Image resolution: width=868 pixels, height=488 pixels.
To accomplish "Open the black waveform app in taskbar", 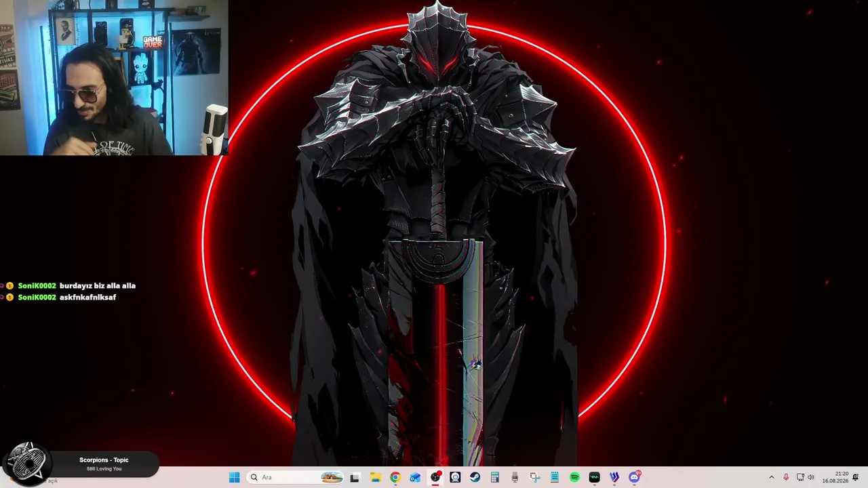I will coord(594,477).
